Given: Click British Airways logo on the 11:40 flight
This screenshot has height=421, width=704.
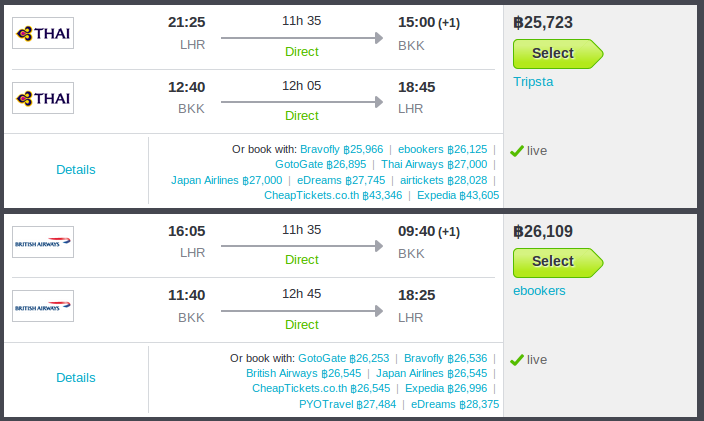Looking at the screenshot, I should [x=43, y=306].
